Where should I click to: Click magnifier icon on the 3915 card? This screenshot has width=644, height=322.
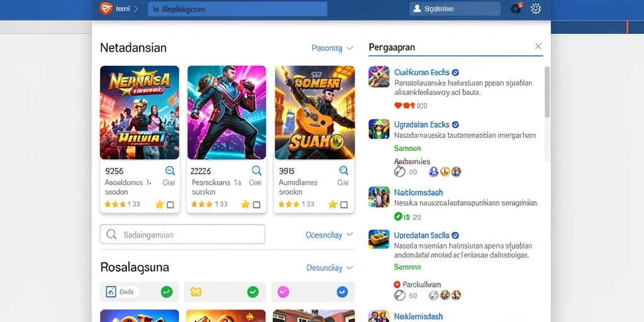(344, 170)
